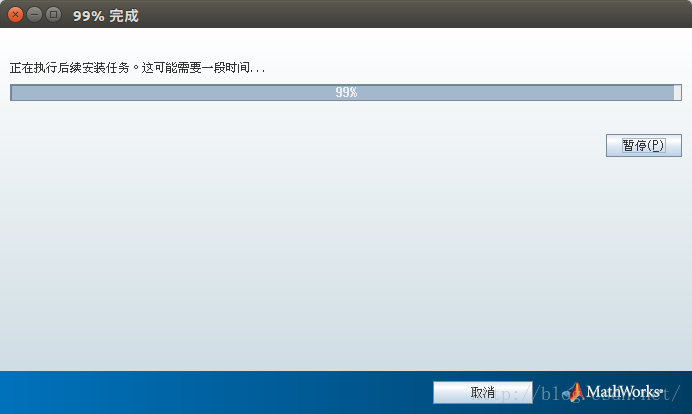Maximize the installer window
This screenshot has height=414, width=692.
coord(53,15)
